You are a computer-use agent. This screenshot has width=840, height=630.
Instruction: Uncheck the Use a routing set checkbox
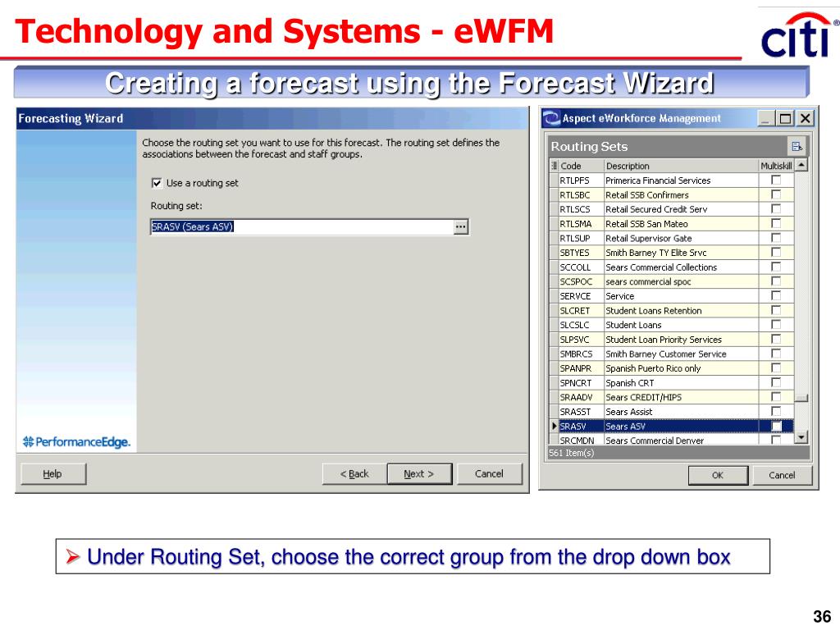(157, 183)
